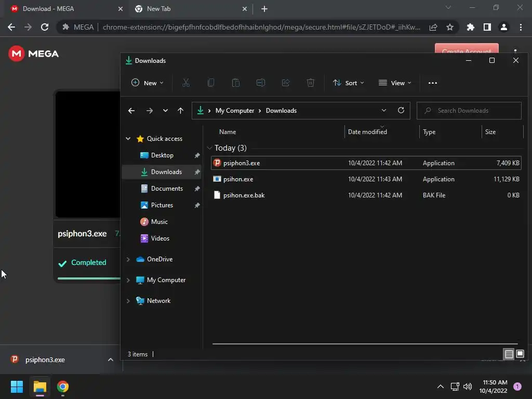Reload the MEGA page in Chrome

pyautogui.click(x=45, y=27)
